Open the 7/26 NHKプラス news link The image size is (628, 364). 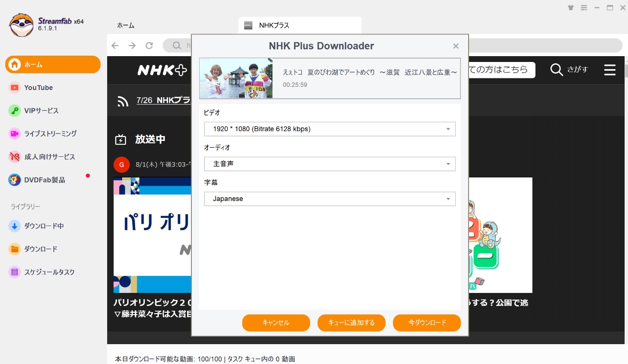(x=164, y=100)
